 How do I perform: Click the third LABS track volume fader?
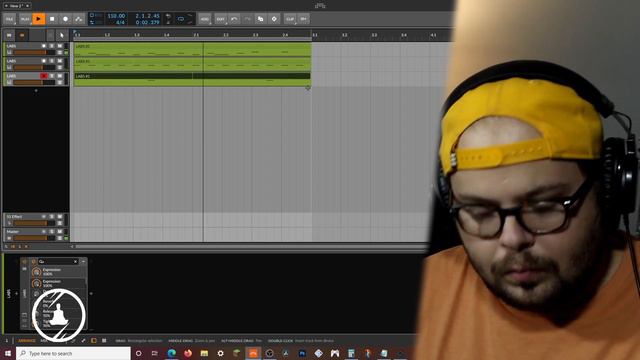(34, 82)
